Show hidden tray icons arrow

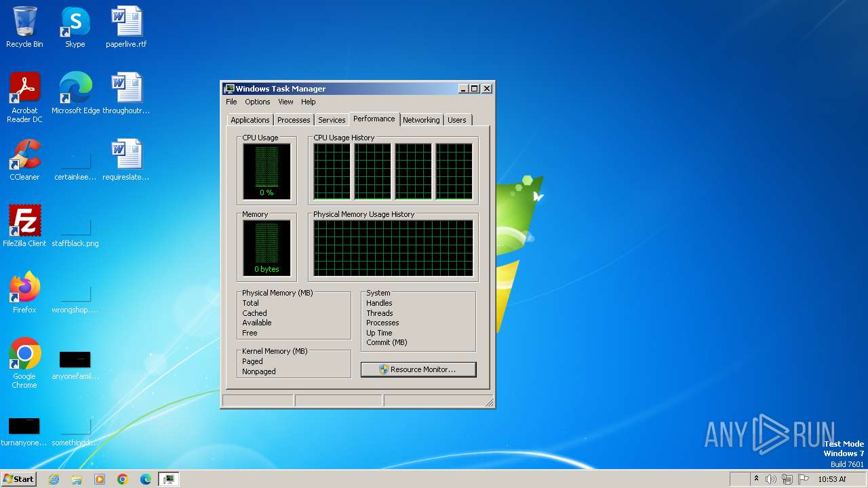(756, 479)
